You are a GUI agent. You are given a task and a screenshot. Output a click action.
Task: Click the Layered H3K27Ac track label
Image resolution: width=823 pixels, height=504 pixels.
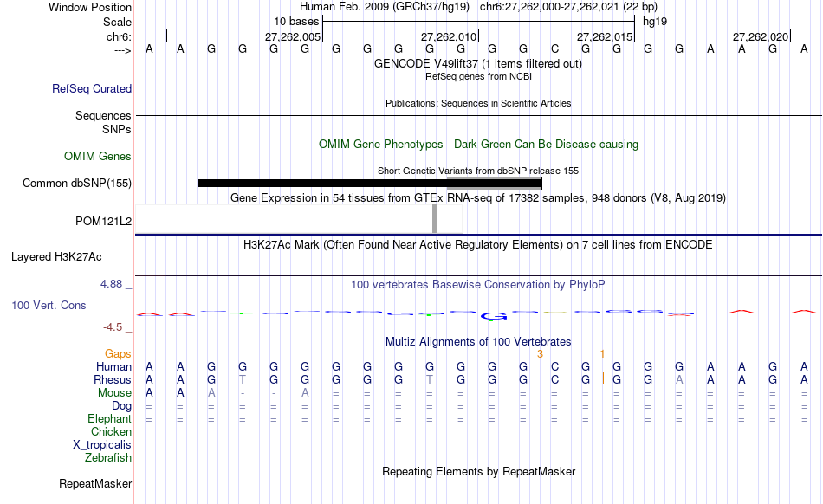(x=56, y=257)
